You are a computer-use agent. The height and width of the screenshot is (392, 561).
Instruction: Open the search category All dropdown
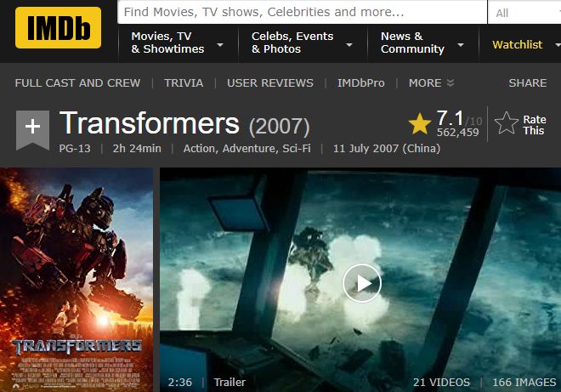[x=524, y=14]
